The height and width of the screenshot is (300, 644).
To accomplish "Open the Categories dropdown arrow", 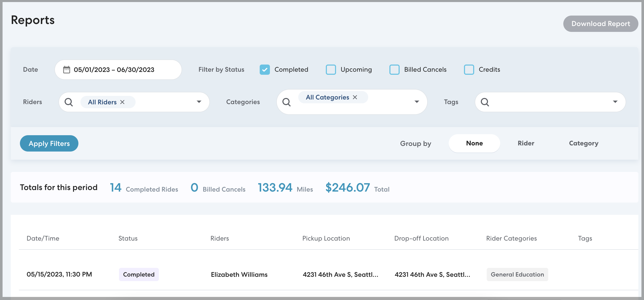I will click(x=417, y=102).
